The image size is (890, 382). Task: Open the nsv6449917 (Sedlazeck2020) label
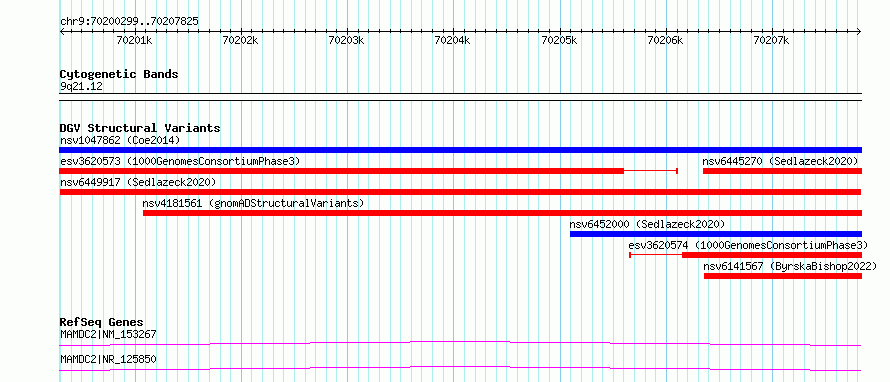coord(138,182)
